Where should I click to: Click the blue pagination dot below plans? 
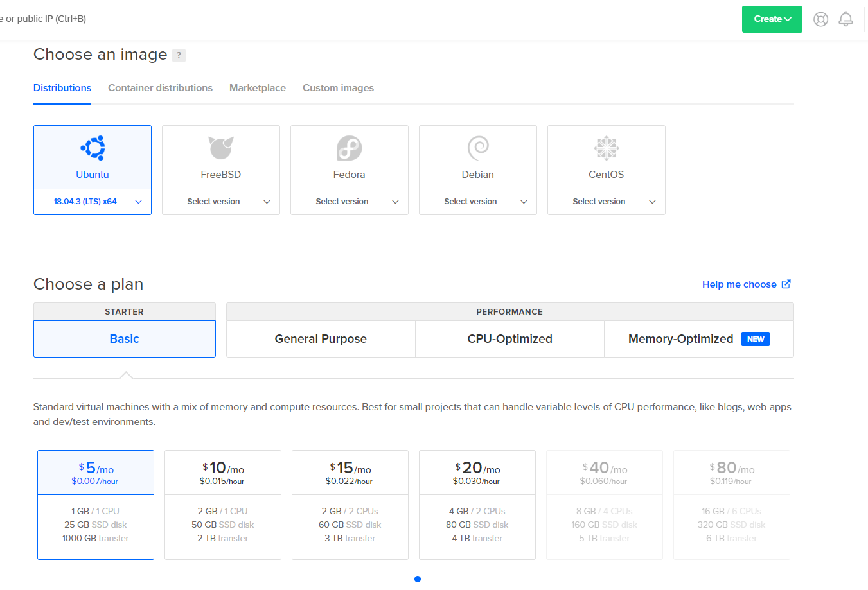(418, 579)
